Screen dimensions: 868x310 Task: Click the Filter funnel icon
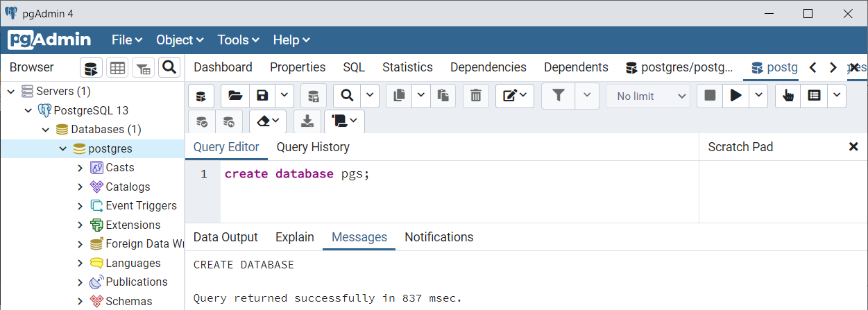(559, 96)
